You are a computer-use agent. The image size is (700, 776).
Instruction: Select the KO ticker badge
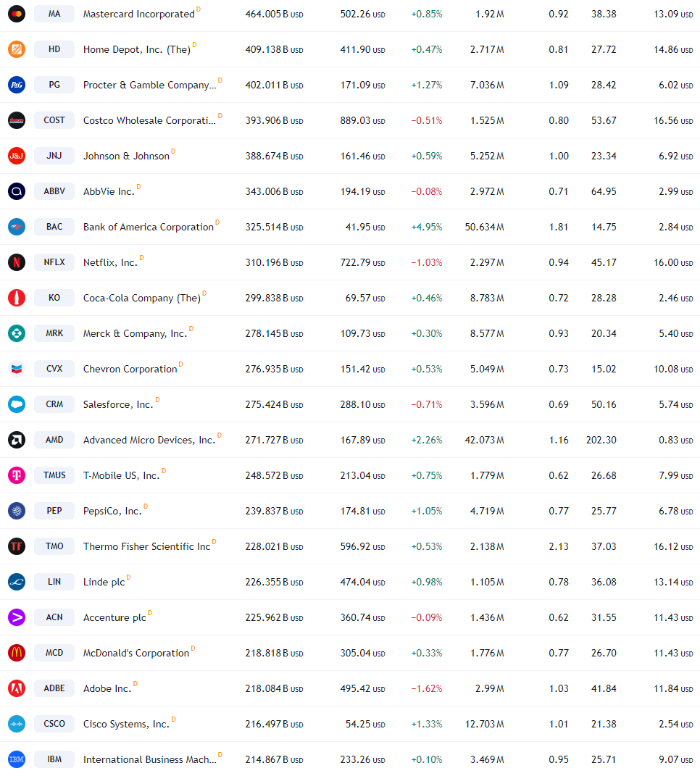(x=54, y=298)
